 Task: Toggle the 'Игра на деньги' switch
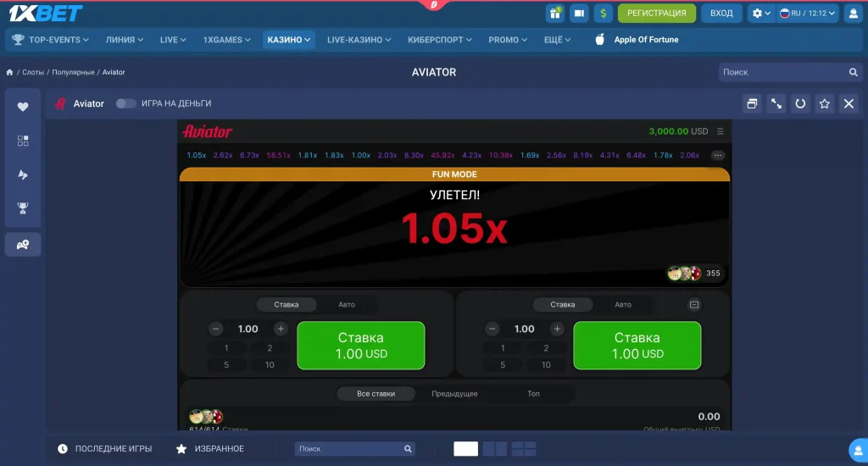[125, 103]
